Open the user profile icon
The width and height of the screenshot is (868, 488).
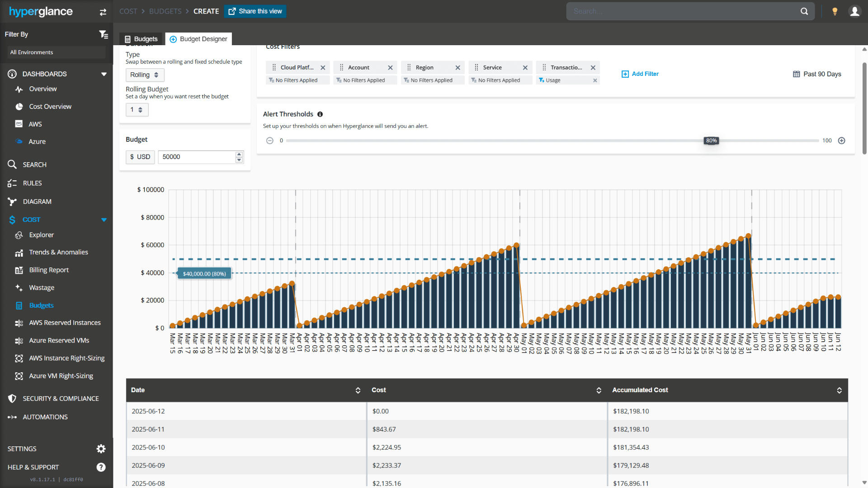coord(854,11)
